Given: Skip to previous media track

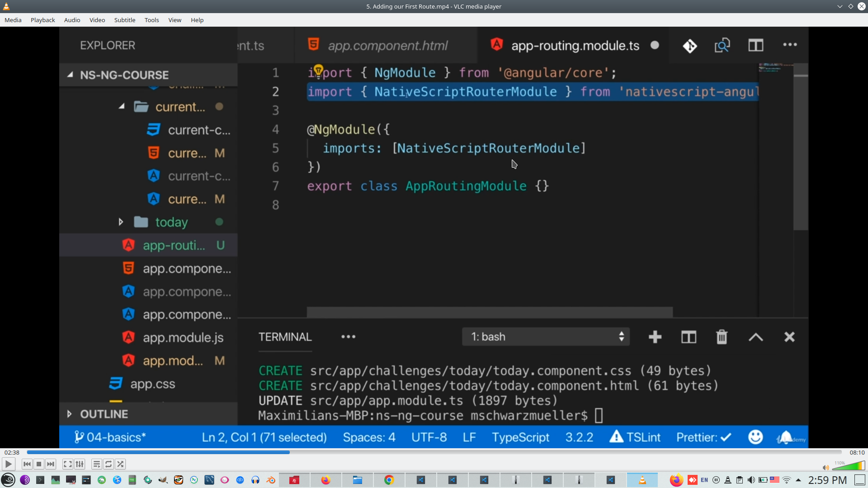Looking at the screenshot, I should (27, 464).
